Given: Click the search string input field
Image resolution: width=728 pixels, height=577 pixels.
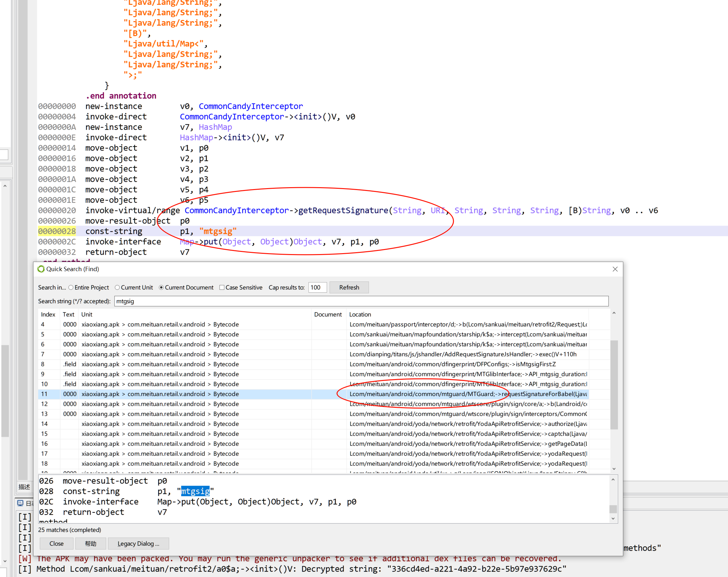Looking at the screenshot, I should pos(361,301).
